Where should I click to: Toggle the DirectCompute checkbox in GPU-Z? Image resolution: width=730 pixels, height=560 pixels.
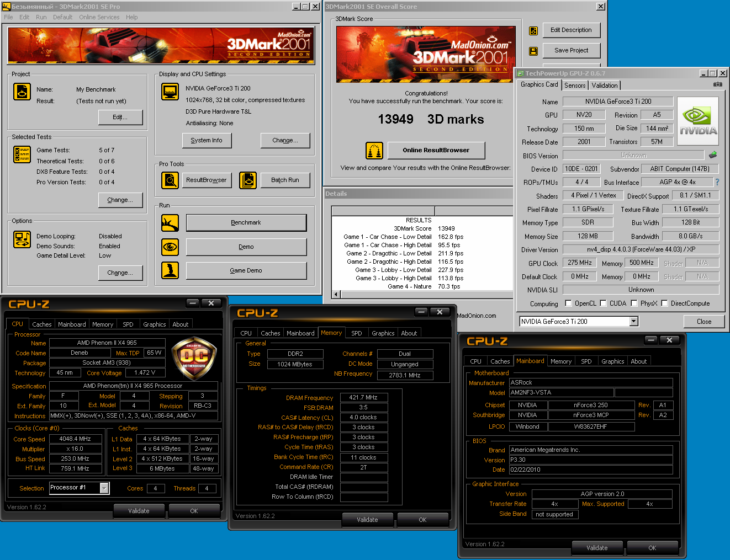[x=665, y=303]
